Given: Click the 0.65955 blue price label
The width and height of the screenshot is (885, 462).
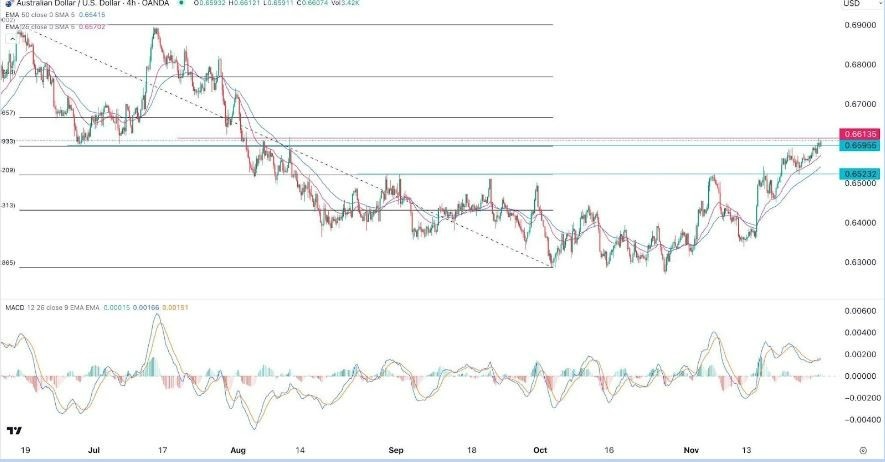Looking at the screenshot, I should tap(859, 146).
